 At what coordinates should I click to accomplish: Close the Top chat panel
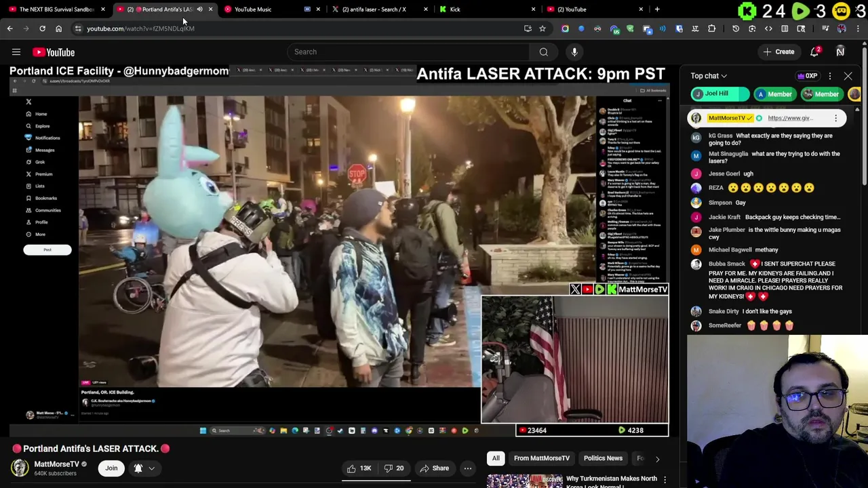tap(848, 76)
